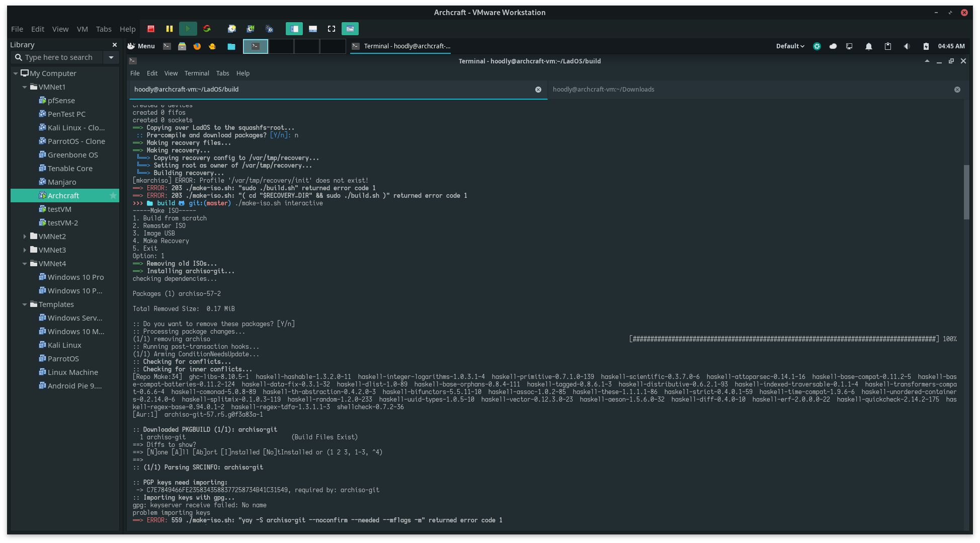Click the terminal vertical scrollbar
The height and width of the screenshot is (543, 980).
966,192
